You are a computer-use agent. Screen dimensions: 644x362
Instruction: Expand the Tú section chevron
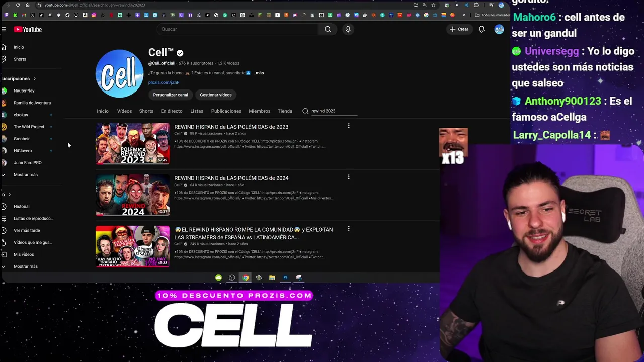(9, 195)
